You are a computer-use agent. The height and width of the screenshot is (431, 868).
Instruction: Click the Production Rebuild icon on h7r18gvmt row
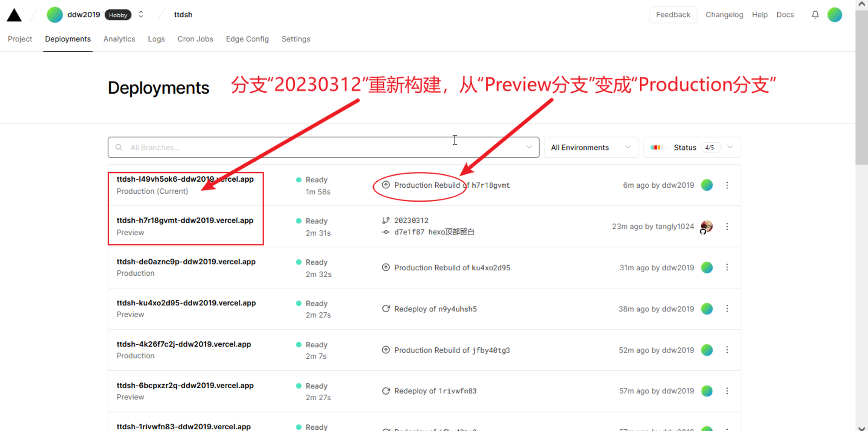point(386,185)
